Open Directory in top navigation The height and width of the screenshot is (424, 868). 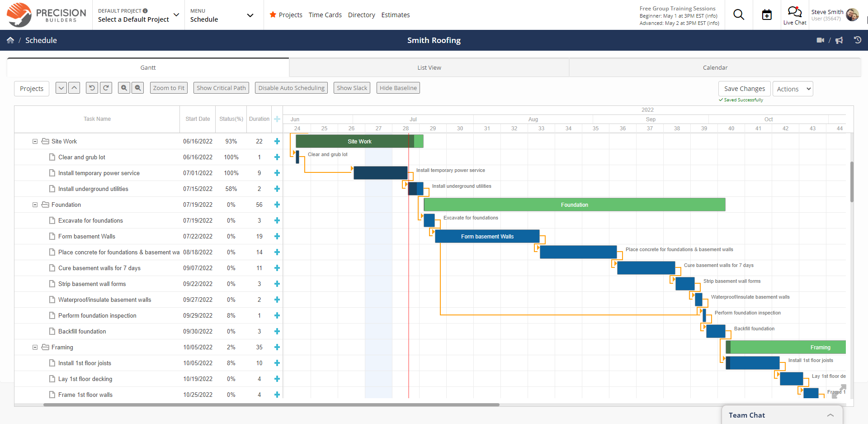tap(361, 15)
